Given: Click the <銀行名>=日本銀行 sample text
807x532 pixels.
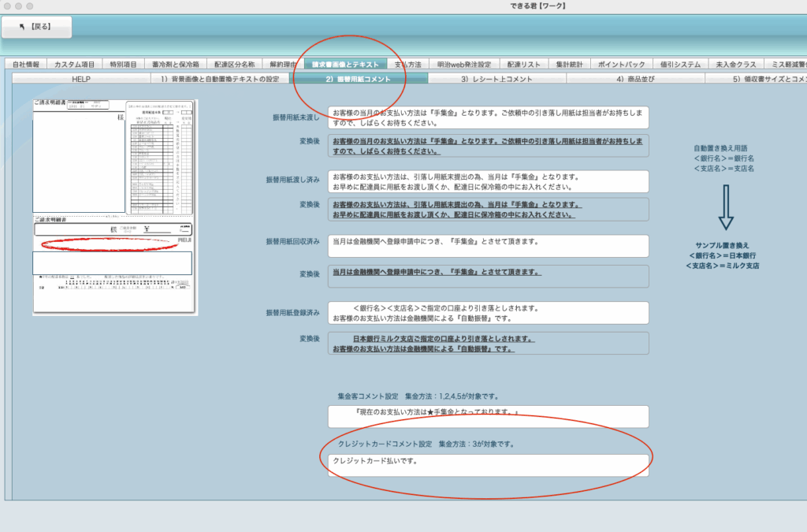Looking at the screenshot, I should 723,255.
